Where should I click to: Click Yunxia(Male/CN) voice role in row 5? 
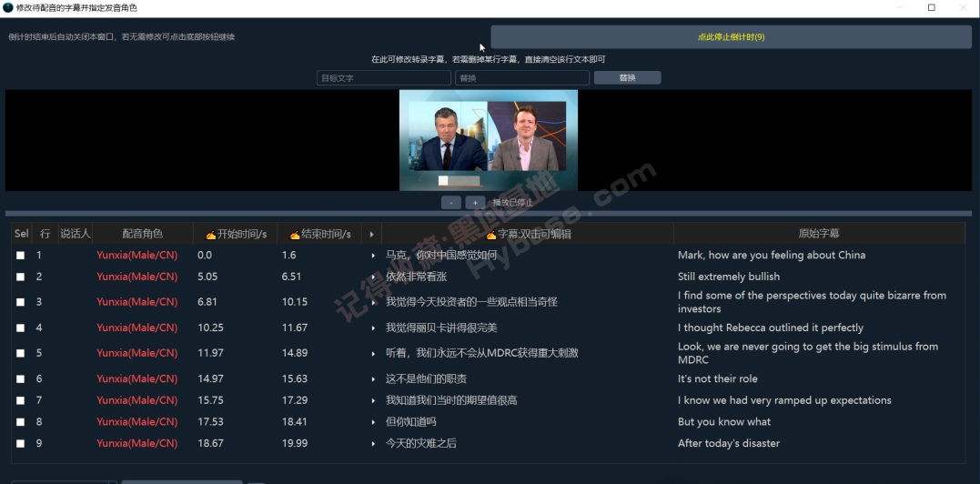pyautogui.click(x=136, y=354)
